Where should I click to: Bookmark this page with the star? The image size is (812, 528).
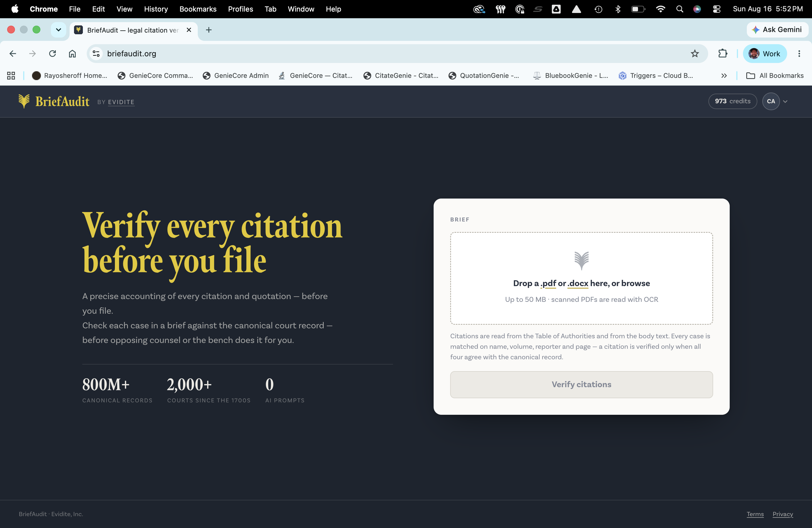pyautogui.click(x=695, y=54)
